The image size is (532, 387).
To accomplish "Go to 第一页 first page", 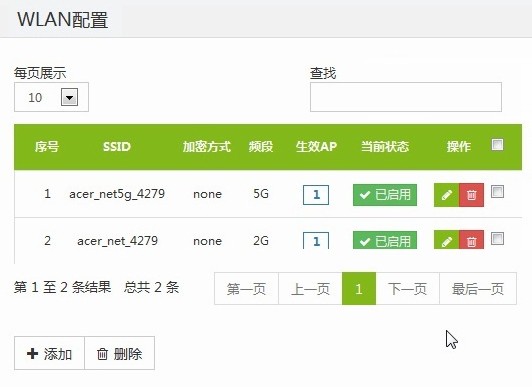I will (246, 289).
